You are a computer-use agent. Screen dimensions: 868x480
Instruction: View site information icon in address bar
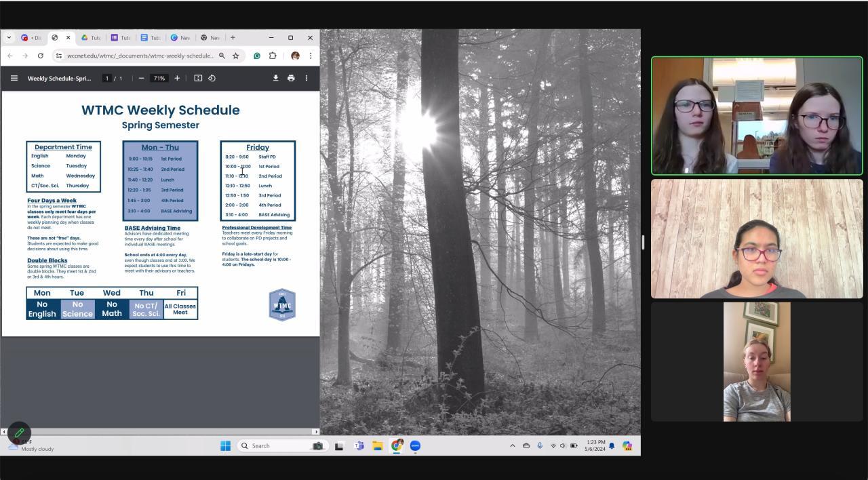pyautogui.click(x=59, y=56)
